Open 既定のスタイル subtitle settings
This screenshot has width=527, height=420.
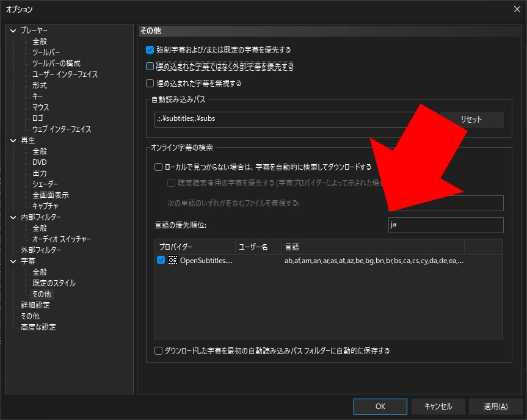[x=54, y=283]
